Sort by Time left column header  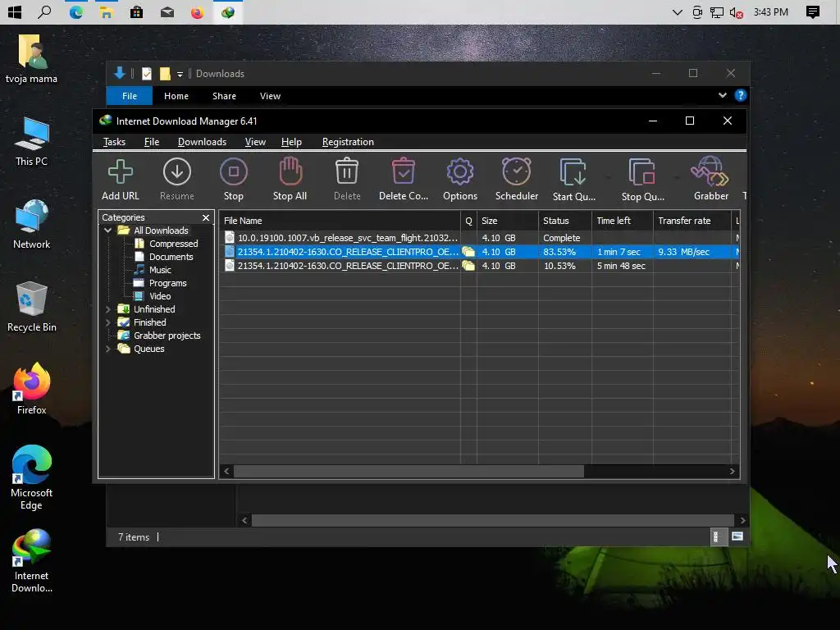[x=622, y=221]
